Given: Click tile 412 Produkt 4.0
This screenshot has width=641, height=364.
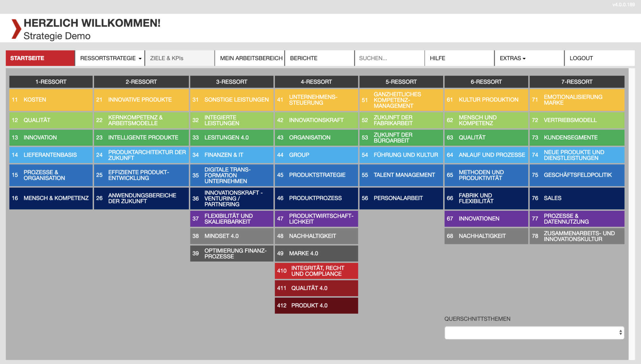Looking at the screenshot, I should 316,305.
